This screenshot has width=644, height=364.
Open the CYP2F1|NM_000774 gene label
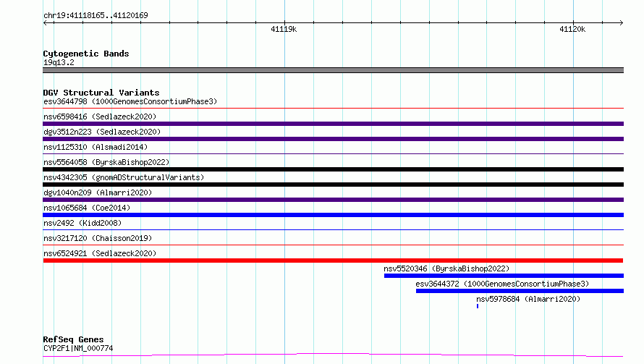[78, 348]
